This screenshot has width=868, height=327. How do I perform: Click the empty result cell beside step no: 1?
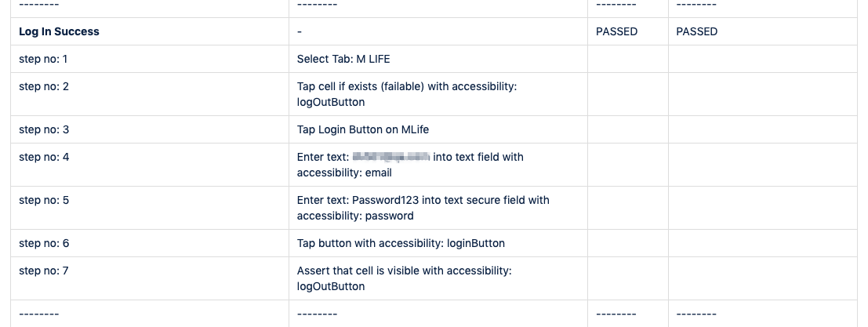[x=628, y=59]
